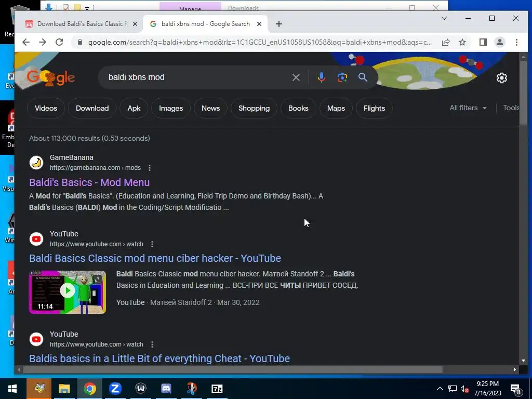Screen dimensions: 532x399
Task: Click the gamebanana.com mods URL
Action: [95, 168]
